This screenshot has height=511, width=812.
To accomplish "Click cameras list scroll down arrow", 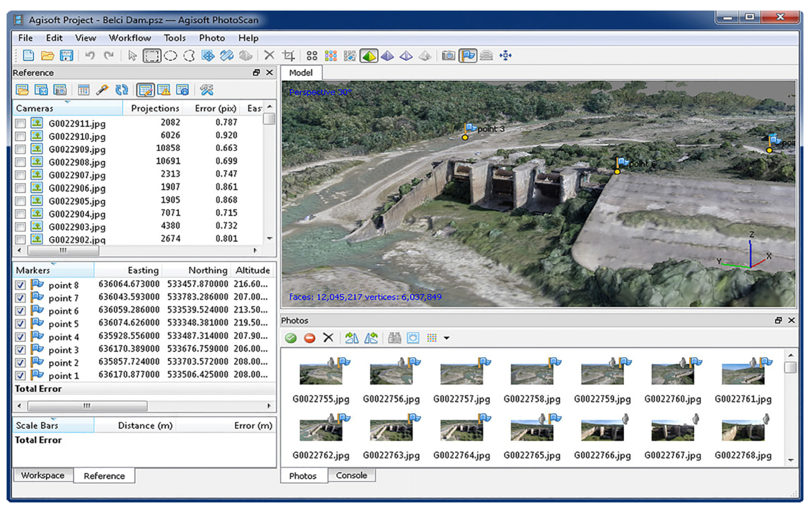I will coord(269,239).
